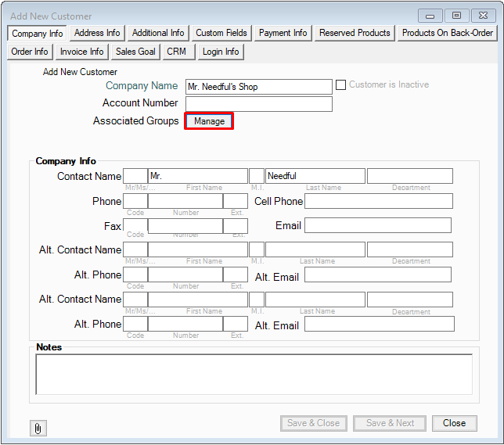Click the Notes text area
Image resolution: width=504 pixels, height=445 pixels.
tap(254, 375)
